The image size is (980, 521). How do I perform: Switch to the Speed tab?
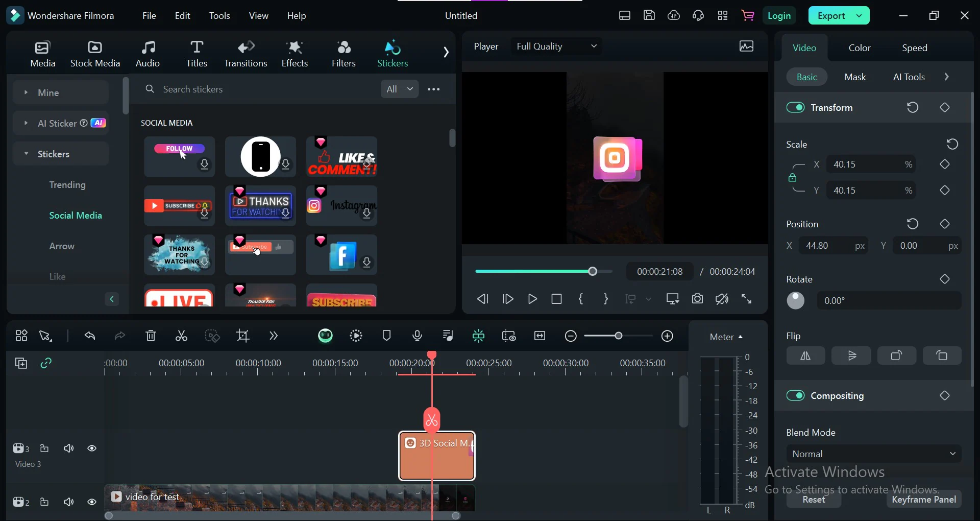point(914,48)
